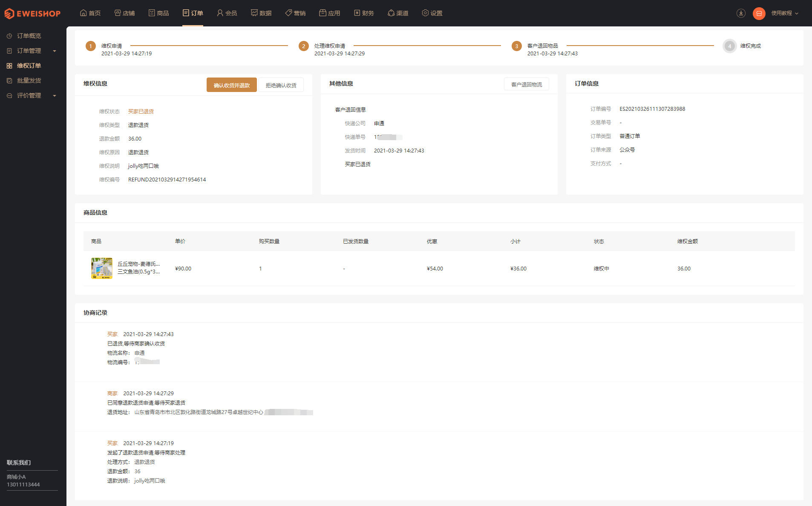812x506 pixels.
Task: Click the EWEISHOP logo
Action: tap(32, 14)
